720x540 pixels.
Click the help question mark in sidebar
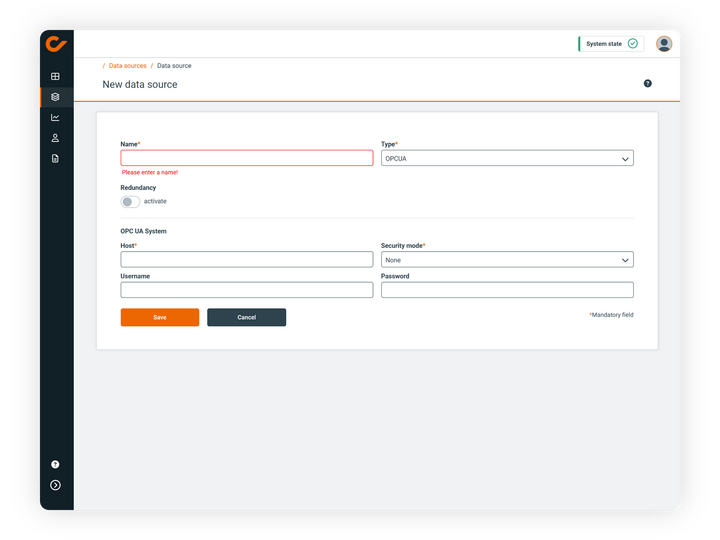click(55, 464)
